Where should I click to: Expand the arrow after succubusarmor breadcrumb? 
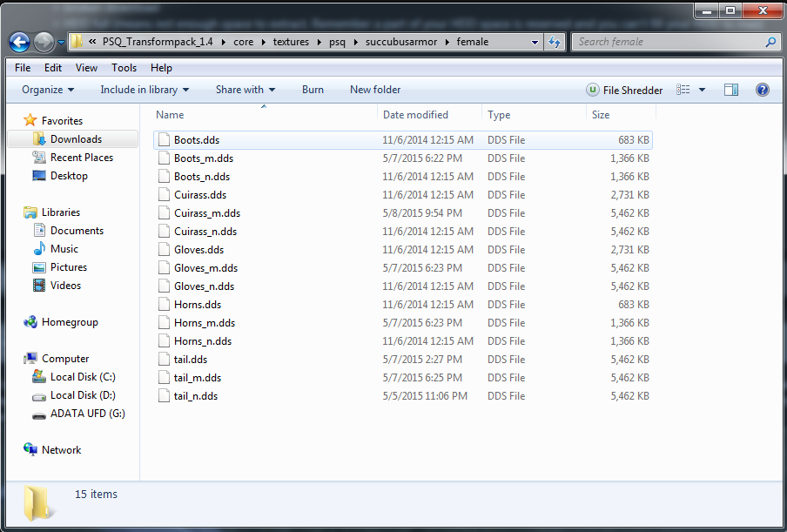point(447,42)
